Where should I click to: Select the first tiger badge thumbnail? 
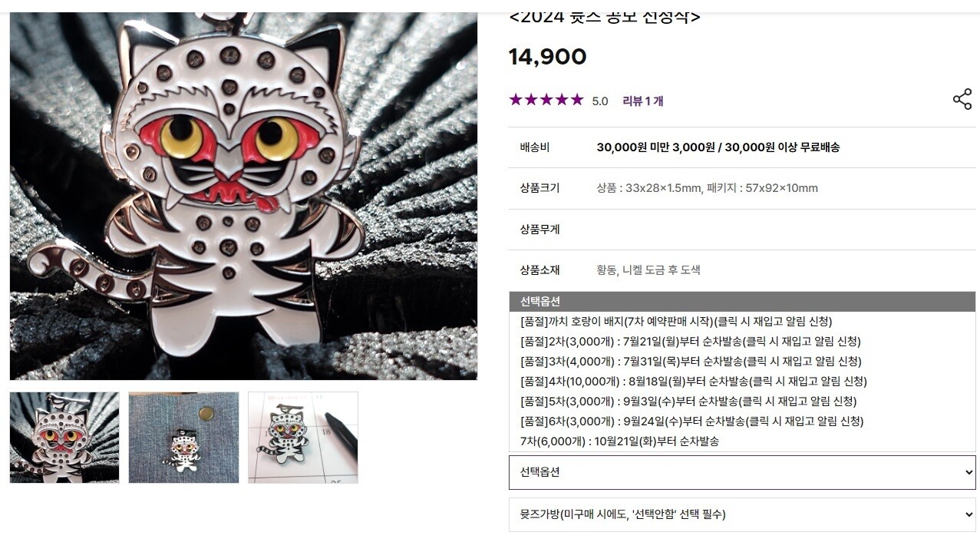(64, 438)
